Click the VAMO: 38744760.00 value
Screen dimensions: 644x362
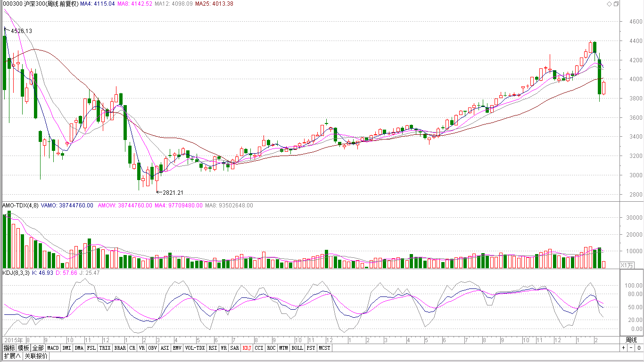(x=67, y=206)
